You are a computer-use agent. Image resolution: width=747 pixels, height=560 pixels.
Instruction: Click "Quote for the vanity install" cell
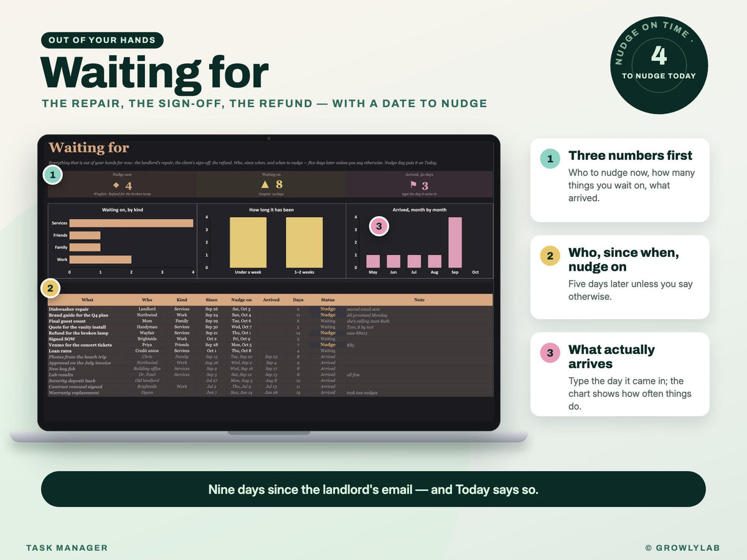[77, 327]
